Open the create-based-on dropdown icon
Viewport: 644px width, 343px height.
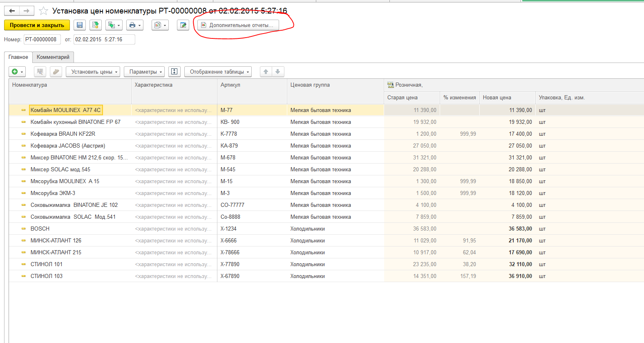click(114, 25)
